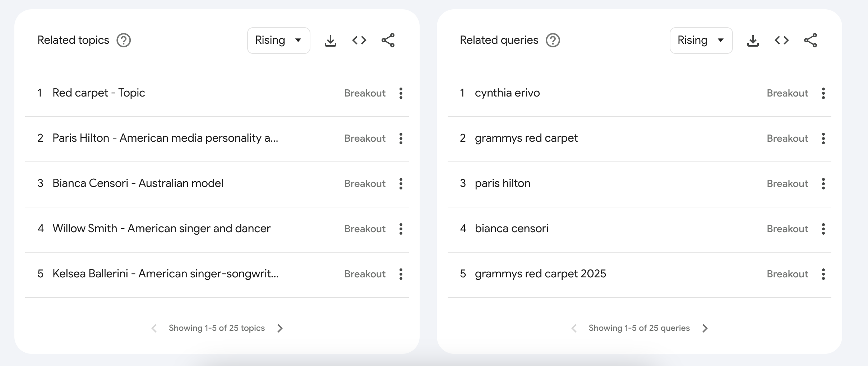Open the grammys red carpet query
Viewport: 868px width, 366px height.
(x=526, y=138)
